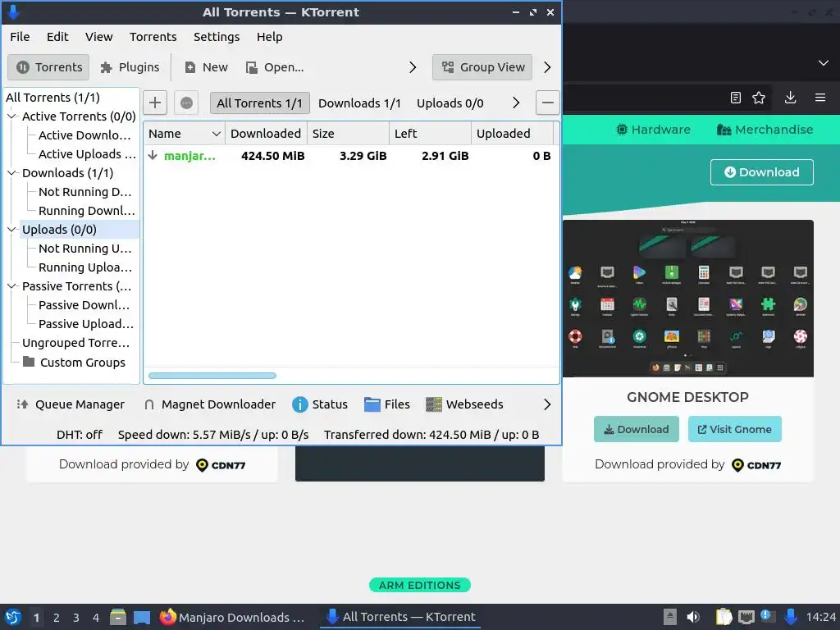Expand toolbar overflow chevron after Group View
The image size is (840, 630).
[x=547, y=67]
